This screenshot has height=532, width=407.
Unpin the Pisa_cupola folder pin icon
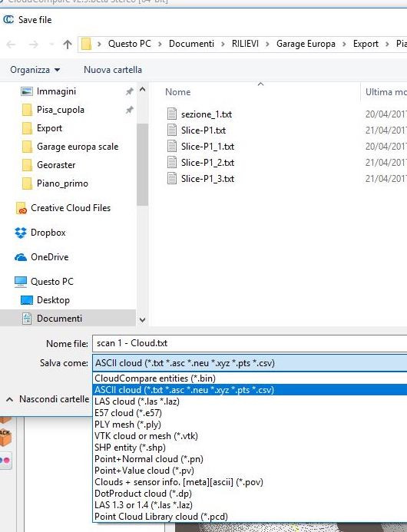[129, 110]
